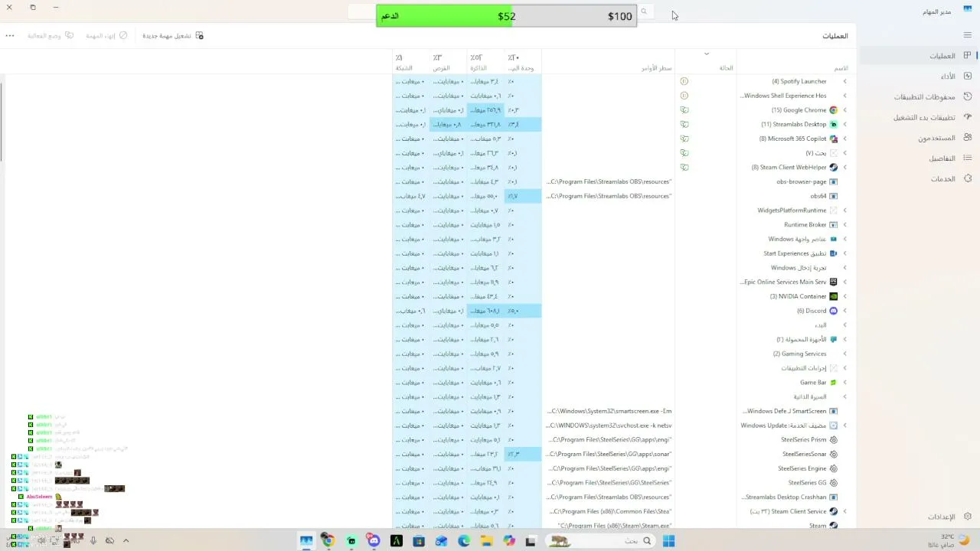The width and height of the screenshot is (980, 551).
Task: Open the Services (الخدمات) page icon
Action: click(x=968, y=178)
